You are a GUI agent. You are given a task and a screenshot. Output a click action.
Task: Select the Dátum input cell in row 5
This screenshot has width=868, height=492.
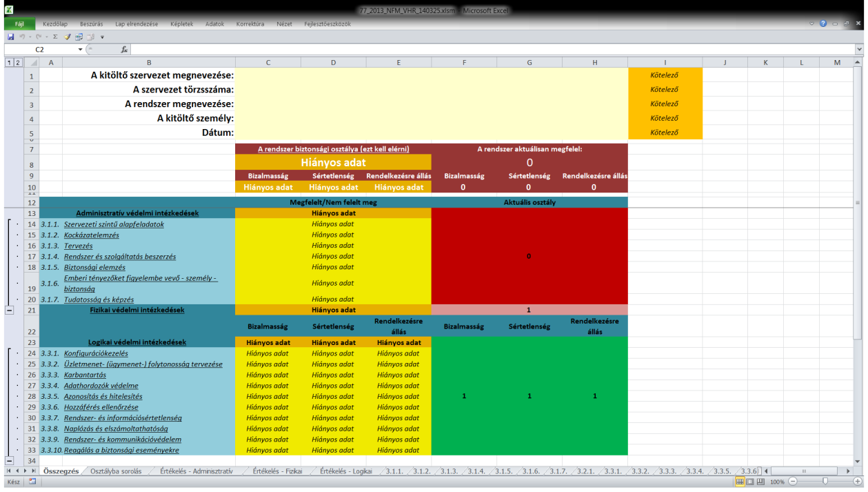coord(432,132)
